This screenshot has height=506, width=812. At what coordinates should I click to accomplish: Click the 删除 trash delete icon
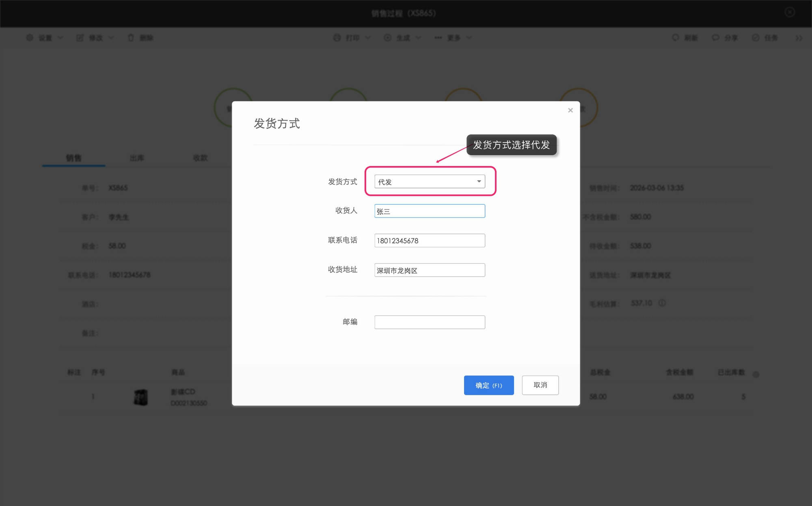[x=131, y=37]
